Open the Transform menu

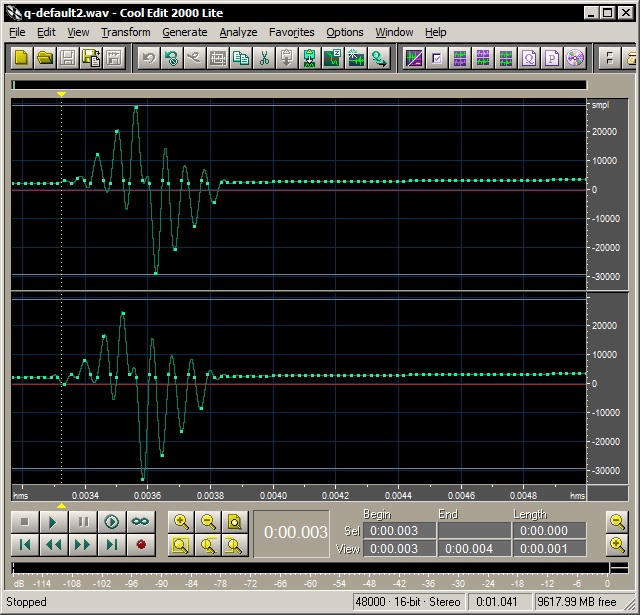click(x=125, y=32)
